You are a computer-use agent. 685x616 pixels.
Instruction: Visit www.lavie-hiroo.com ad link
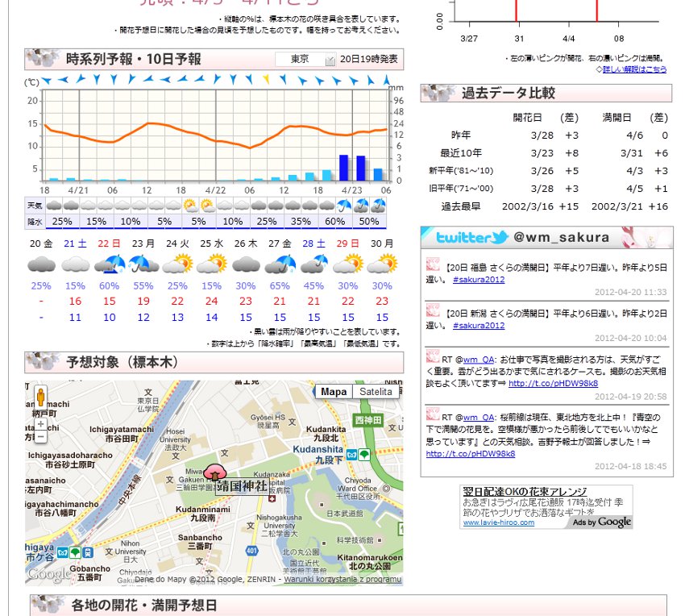pyautogui.click(x=499, y=522)
